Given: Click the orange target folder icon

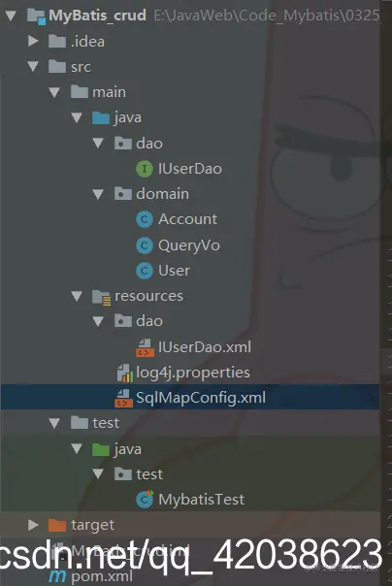Looking at the screenshot, I should tap(57, 525).
